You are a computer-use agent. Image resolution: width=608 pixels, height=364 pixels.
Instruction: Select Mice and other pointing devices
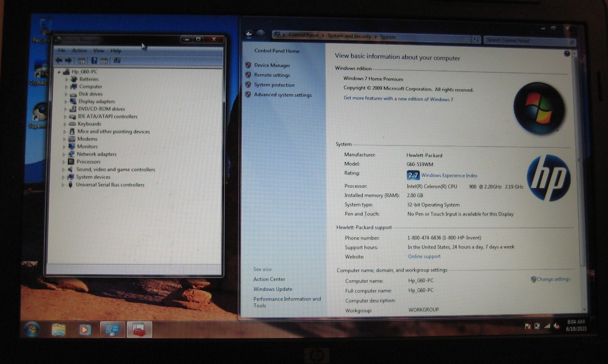point(114,131)
